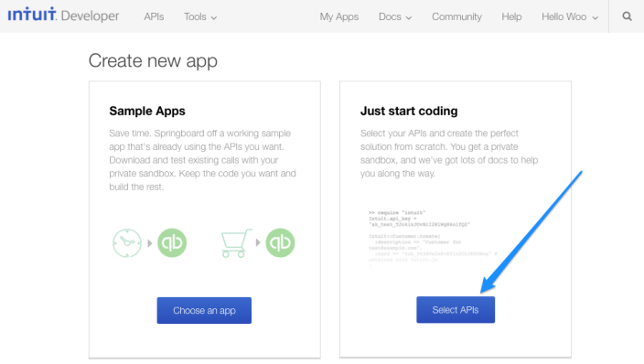
Task: Click the Just start coding heading
Action: [409, 111]
